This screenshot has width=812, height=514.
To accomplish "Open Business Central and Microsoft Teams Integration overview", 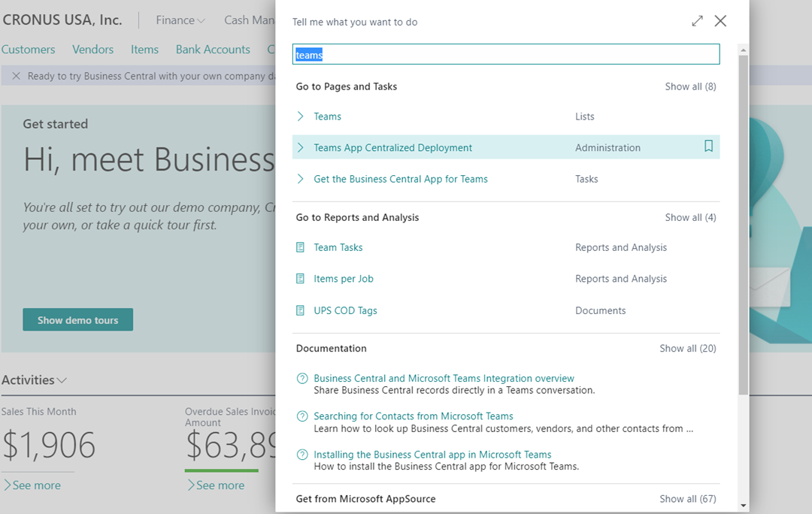I will click(x=444, y=379).
